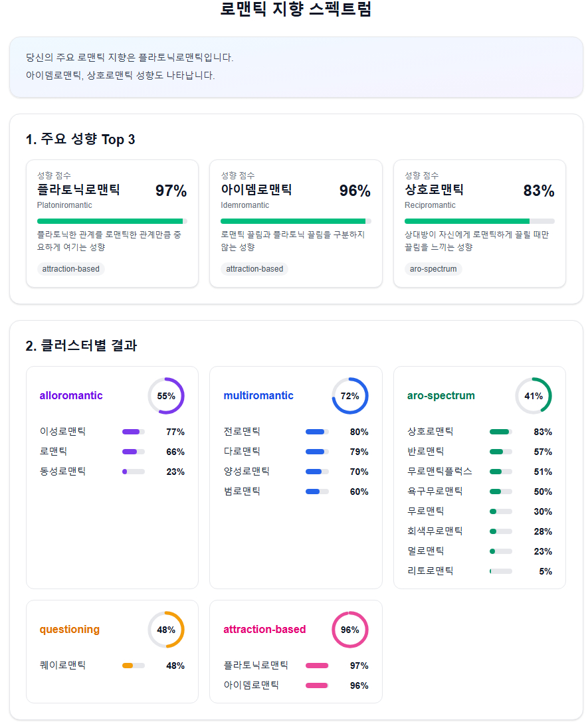Click the '1. 주요 성향 Top 3' heading

pos(80,139)
